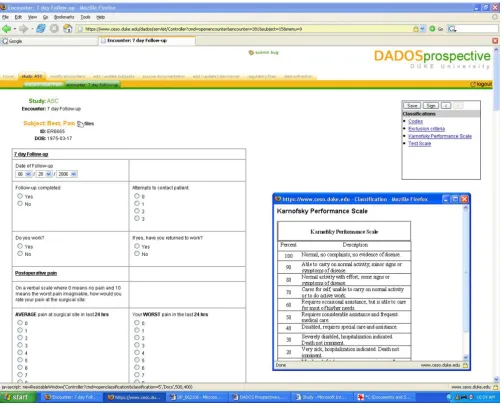This screenshot has width=502, height=406.
Task: Click the padlock icon in address bar
Action: (x=416, y=29)
